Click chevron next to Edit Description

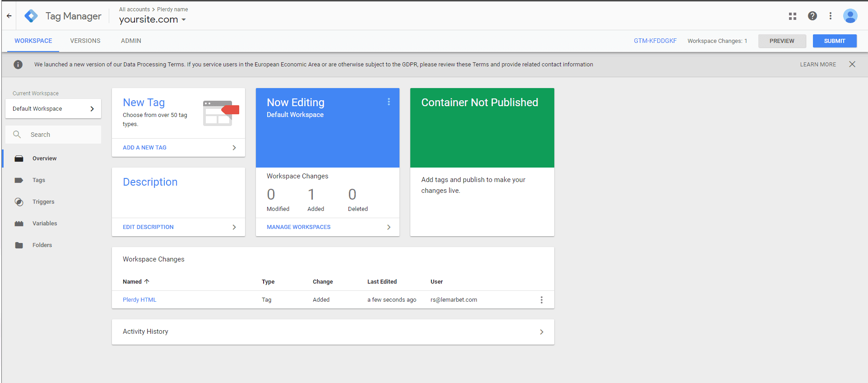tap(234, 227)
